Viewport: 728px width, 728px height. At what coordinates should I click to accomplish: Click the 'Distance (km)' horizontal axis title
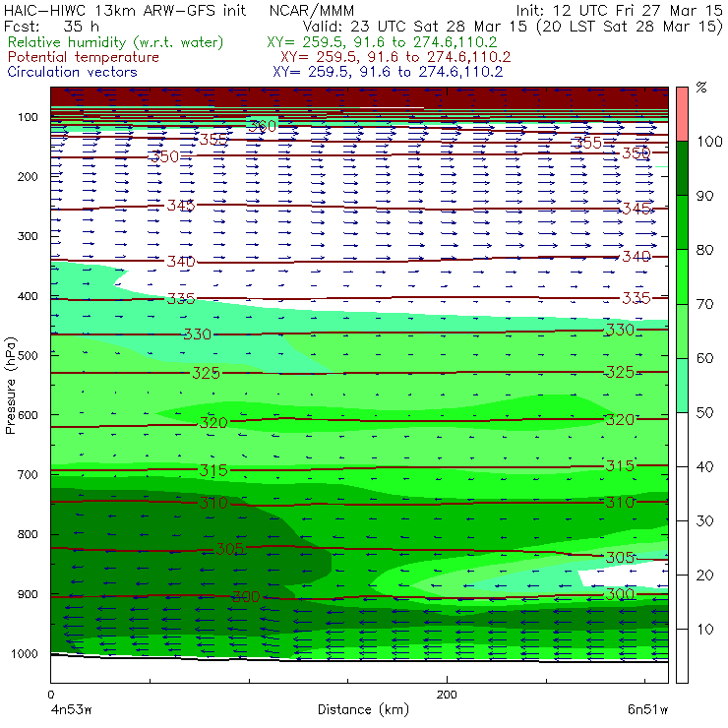click(x=364, y=709)
